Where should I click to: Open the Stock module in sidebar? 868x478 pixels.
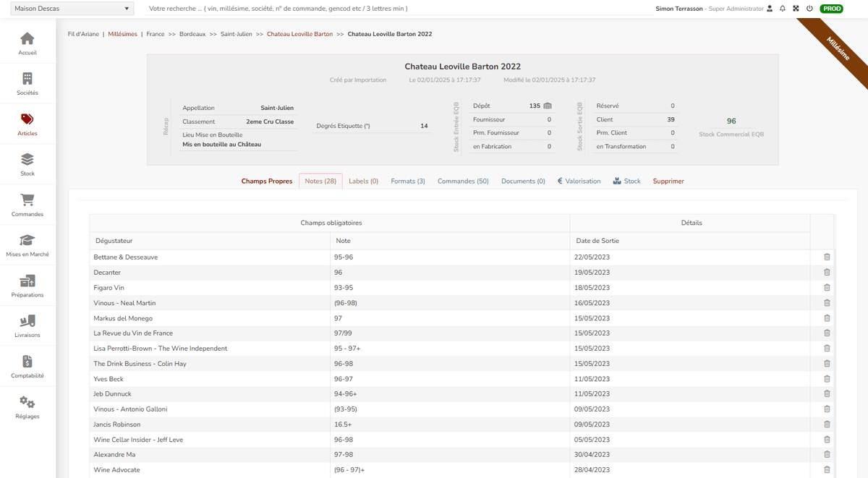click(x=27, y=164)
